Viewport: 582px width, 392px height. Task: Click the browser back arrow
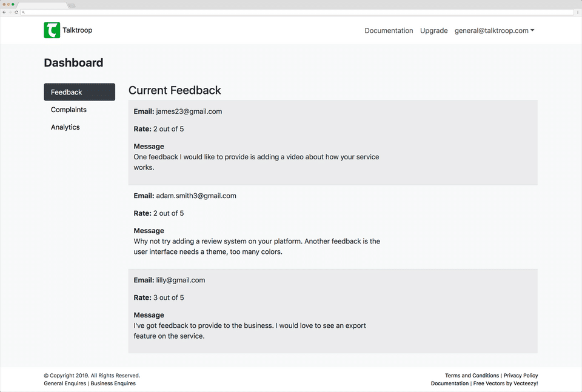pyautogui.click(x=4, y=12)
